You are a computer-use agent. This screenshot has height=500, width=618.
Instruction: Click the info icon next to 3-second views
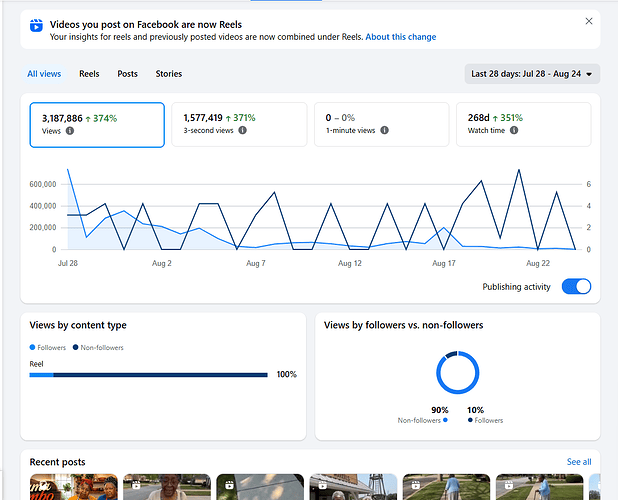pyautogui.click(x=243, y=130)
